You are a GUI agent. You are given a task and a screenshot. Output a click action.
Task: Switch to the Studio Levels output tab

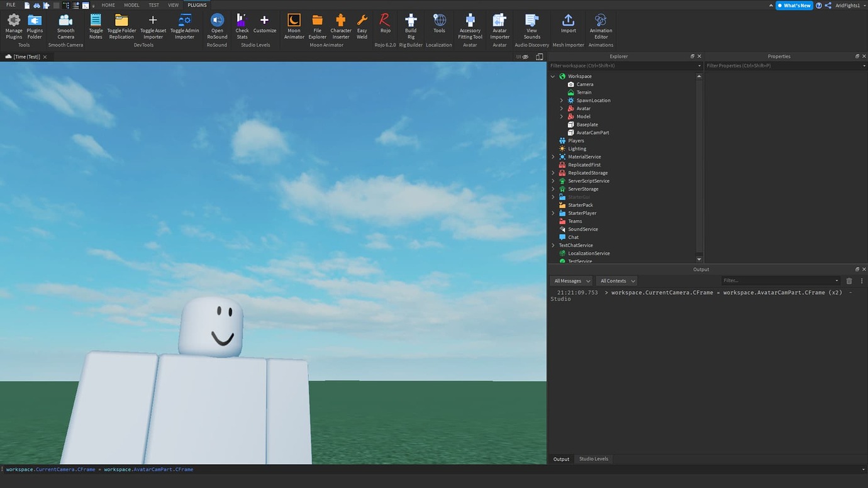[x=593, y=458]
